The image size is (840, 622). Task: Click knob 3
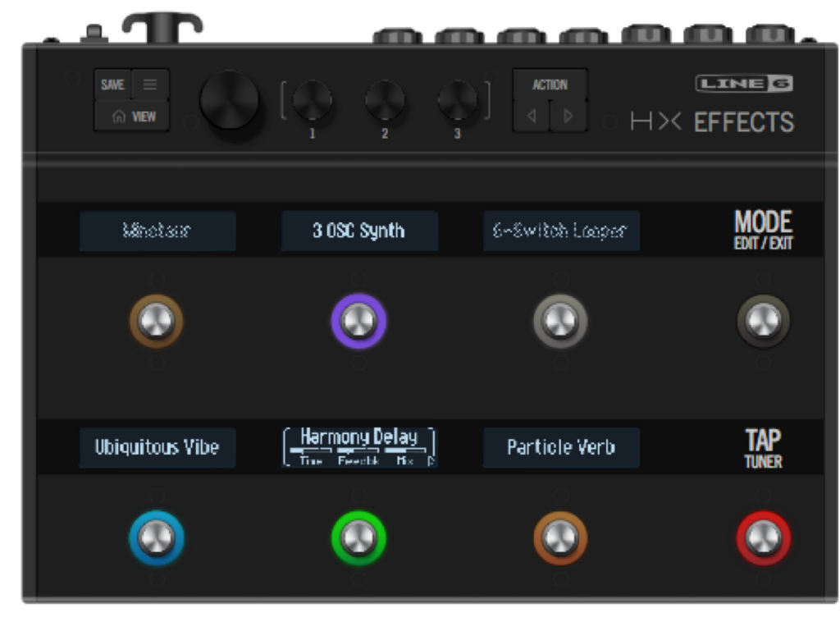click(457, 100)
